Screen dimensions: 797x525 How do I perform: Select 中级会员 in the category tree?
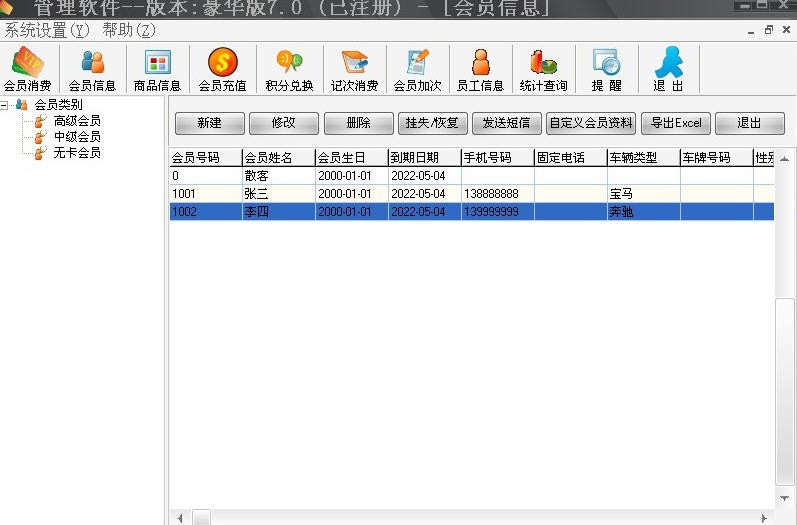pyautogui.click(x=77, y=137)
